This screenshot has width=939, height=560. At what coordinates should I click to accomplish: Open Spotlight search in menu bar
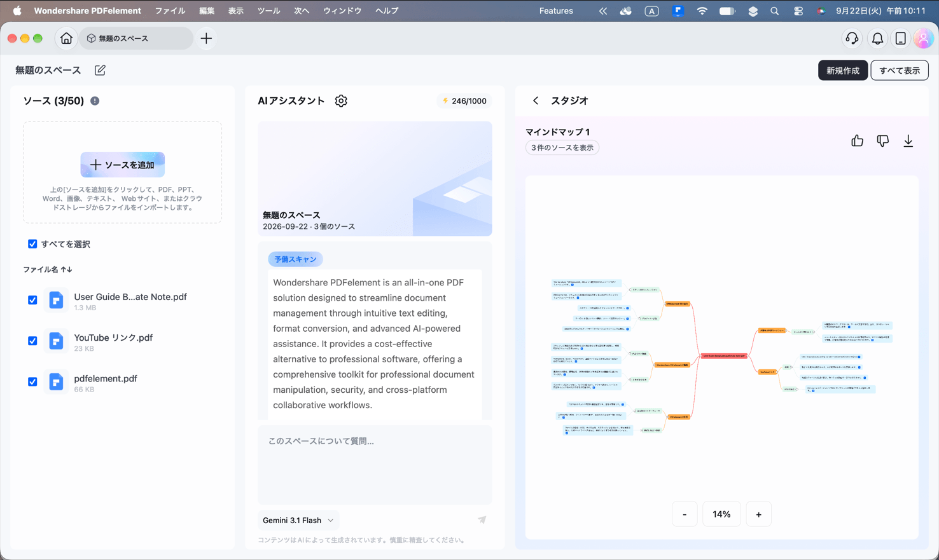point(774,11)
